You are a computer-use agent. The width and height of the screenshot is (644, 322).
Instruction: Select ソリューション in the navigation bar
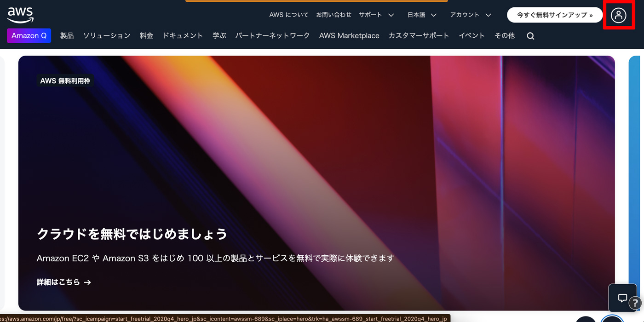click(107, 35)
